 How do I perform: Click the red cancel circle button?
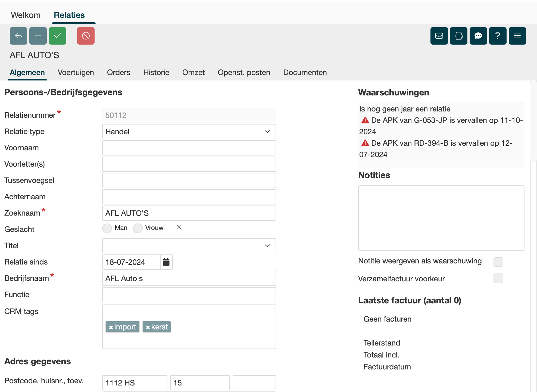86,36
